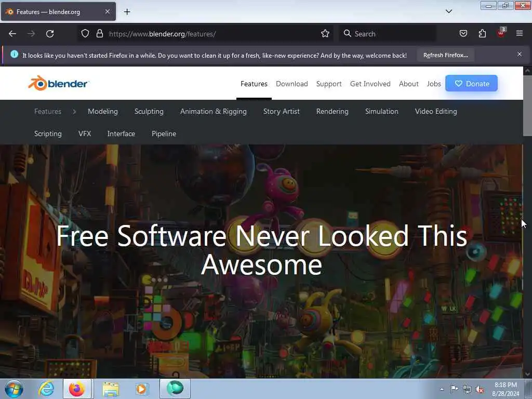This screenshot has height=399, width=532.
Task: Go back using the browser back arrow
Action: (x=12, y=34)
